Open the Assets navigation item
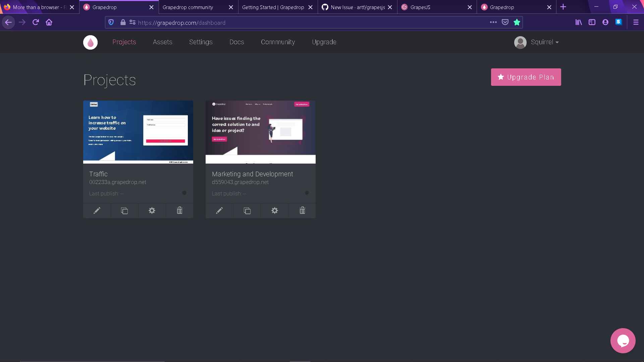Viewport: 644px width, 362px height. (x=162, y=42)
